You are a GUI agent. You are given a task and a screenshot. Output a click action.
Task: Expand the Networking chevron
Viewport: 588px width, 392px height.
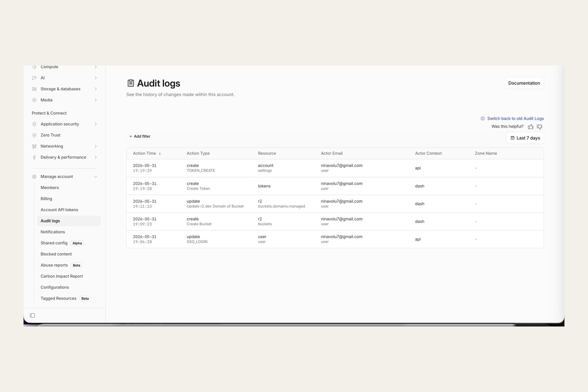tap(96, 146)
